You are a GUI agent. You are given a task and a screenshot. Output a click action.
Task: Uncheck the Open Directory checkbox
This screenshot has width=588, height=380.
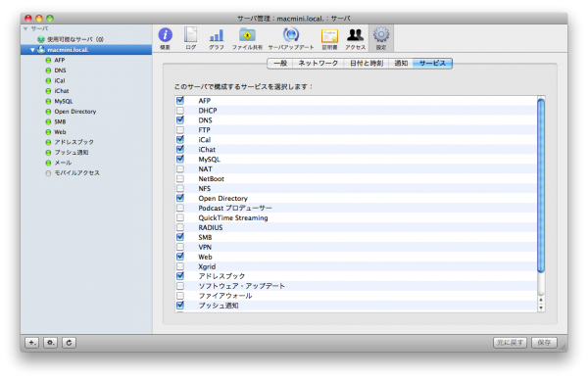pyautogui.click(x=180, y=198)
